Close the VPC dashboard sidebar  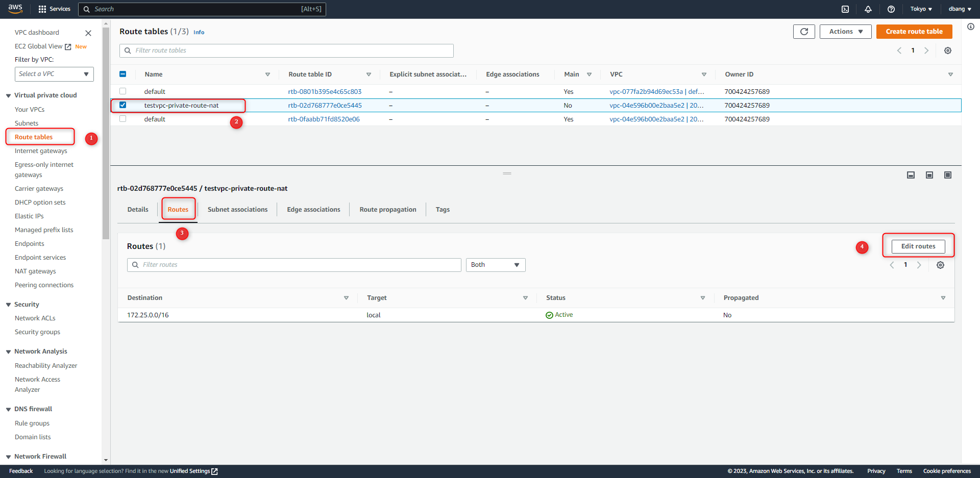[x=88, y=33]
